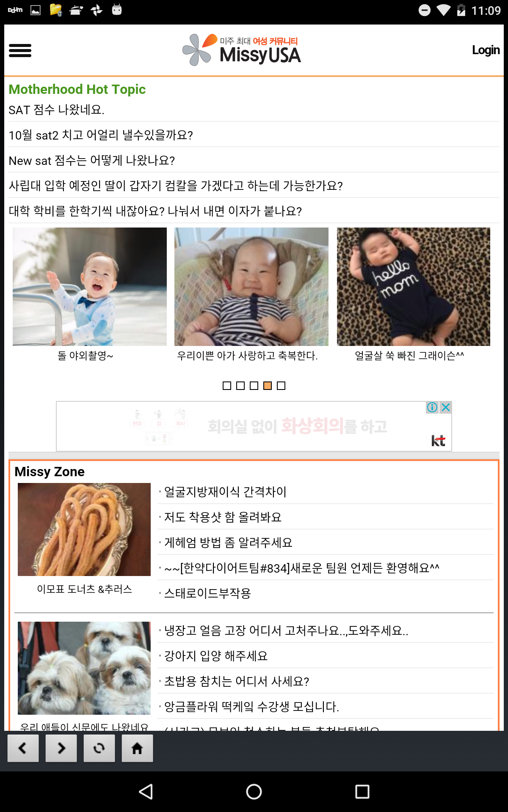Select the first carousel page indicator
508x812 pixels.
227,386
